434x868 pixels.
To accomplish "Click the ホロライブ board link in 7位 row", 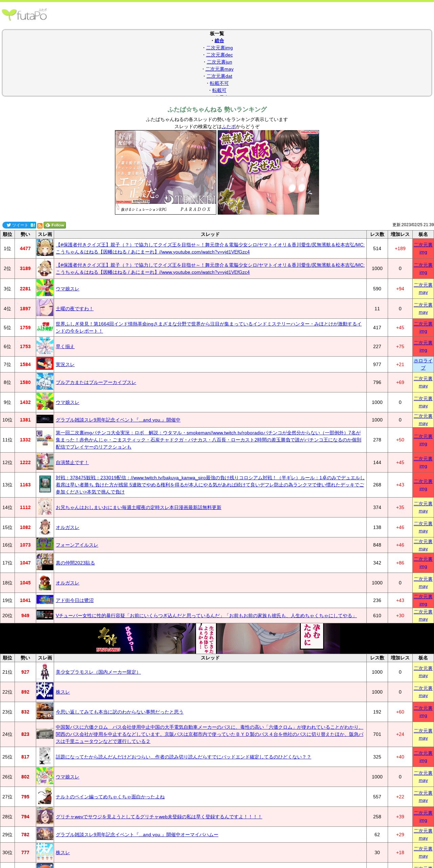I will tap(423, 364).
